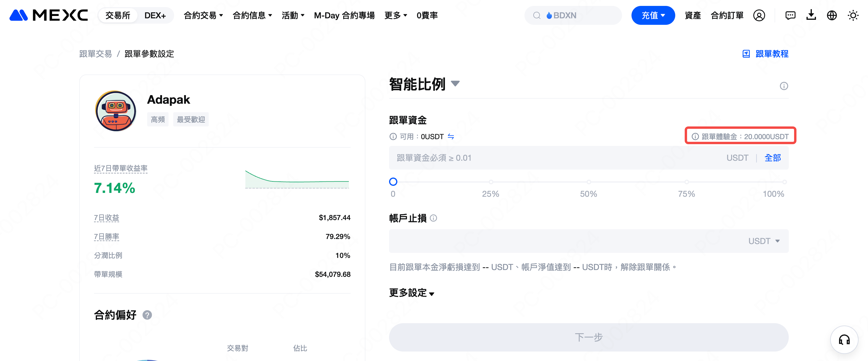Viewport: 868px width, 361px height.
Task: Open 資產 in the header
Action: pyautogui.click(x=692, y=15)
